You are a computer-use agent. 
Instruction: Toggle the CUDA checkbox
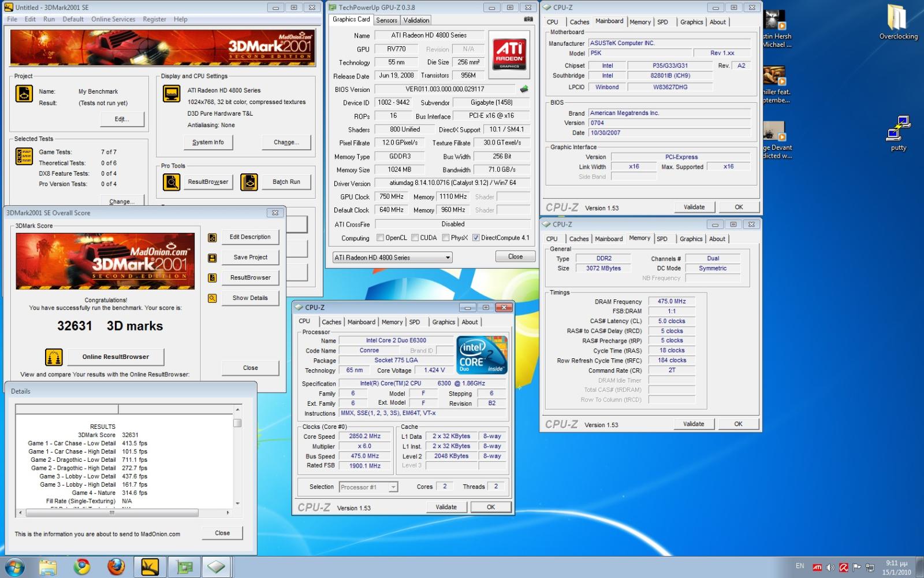415,238
